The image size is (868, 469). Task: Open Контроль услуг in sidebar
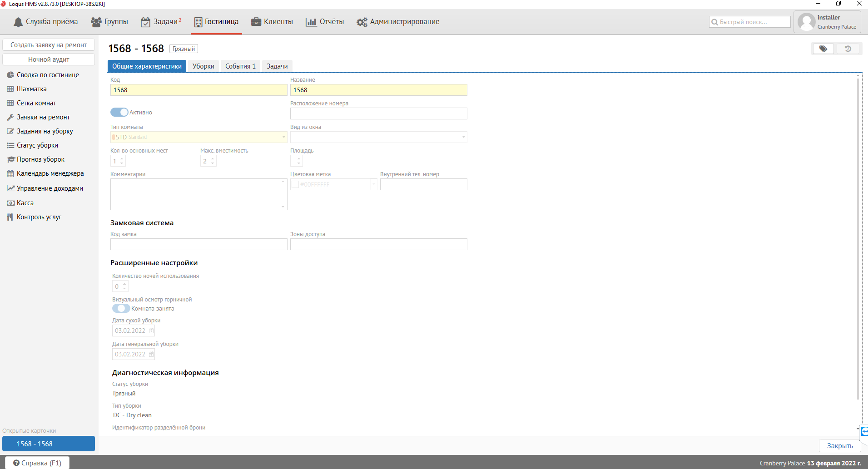[39, 217]
